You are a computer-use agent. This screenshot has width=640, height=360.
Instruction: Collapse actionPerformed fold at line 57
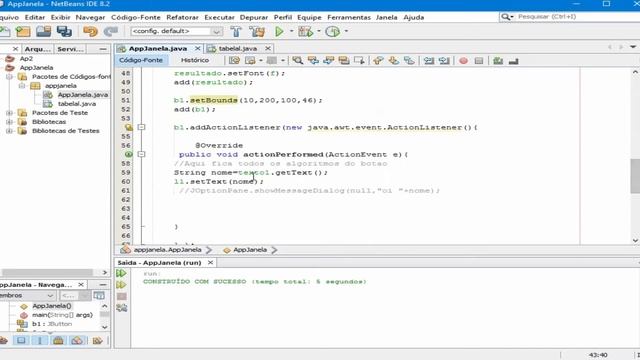[142, 154]
